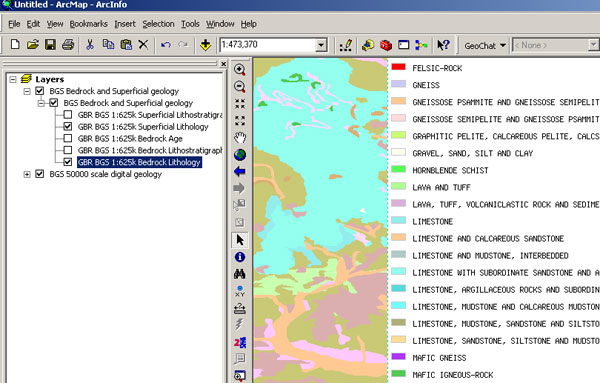
Task: Open the Editor toolbar
Action: [x=346, y=45]
